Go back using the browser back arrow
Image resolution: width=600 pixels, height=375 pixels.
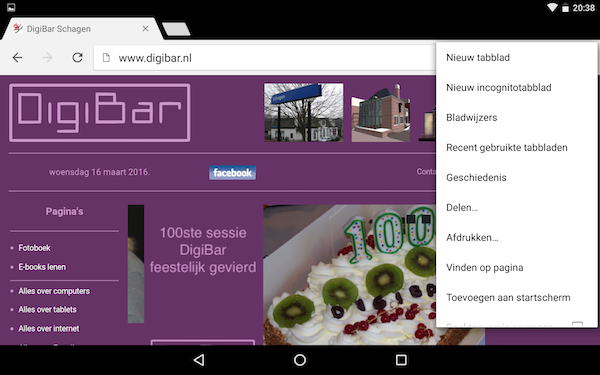18,58
